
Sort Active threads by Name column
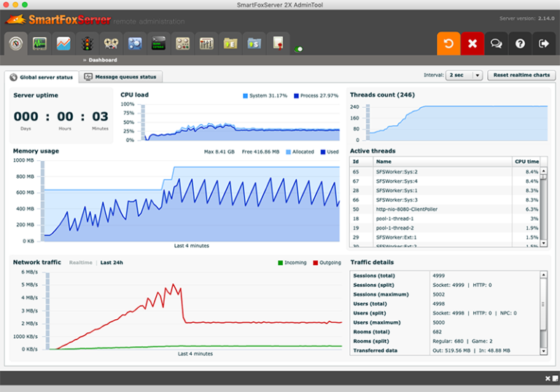(x=443, y=161)
